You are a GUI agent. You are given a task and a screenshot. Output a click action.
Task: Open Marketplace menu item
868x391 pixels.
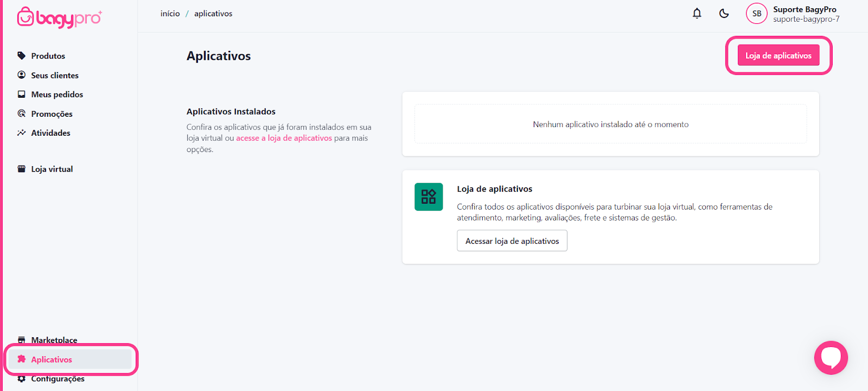54,340
